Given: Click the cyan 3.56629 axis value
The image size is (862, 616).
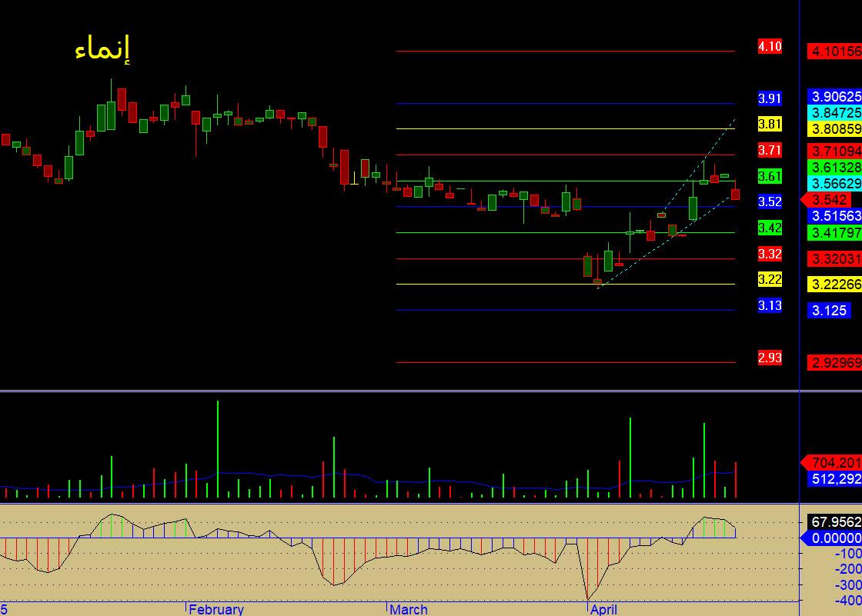Looking at the screenshot, I should 834,184.
